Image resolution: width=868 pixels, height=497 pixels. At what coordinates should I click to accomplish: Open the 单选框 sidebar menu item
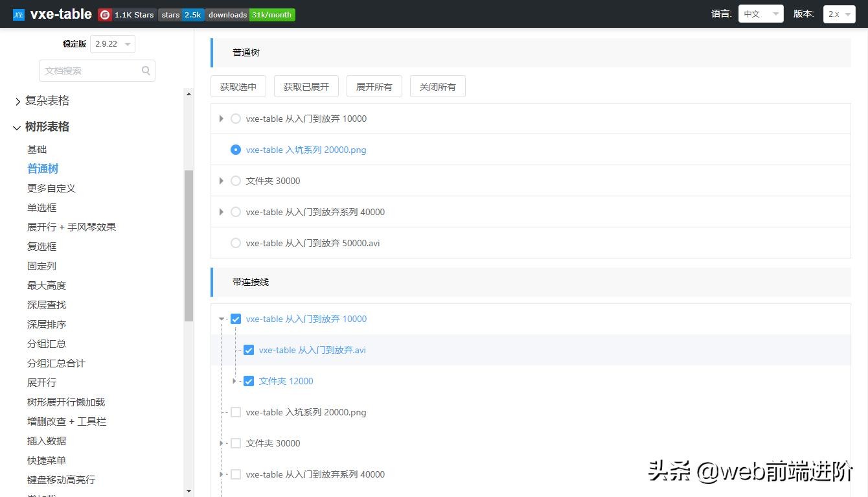(41, 207)
